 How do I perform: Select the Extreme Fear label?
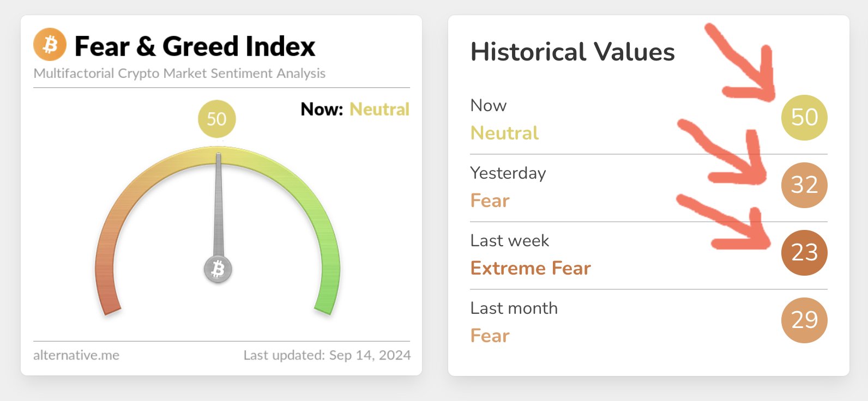coord(531,268)
